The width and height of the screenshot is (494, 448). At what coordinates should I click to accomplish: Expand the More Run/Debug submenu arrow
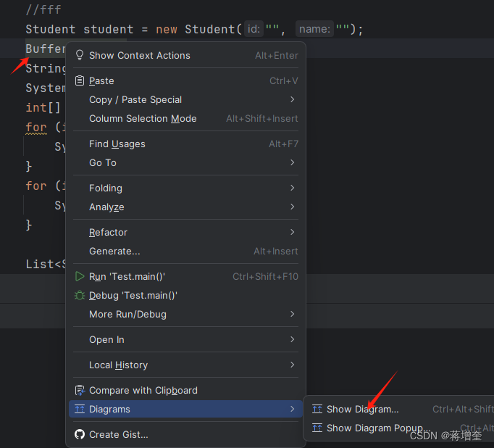click(293, 315)
